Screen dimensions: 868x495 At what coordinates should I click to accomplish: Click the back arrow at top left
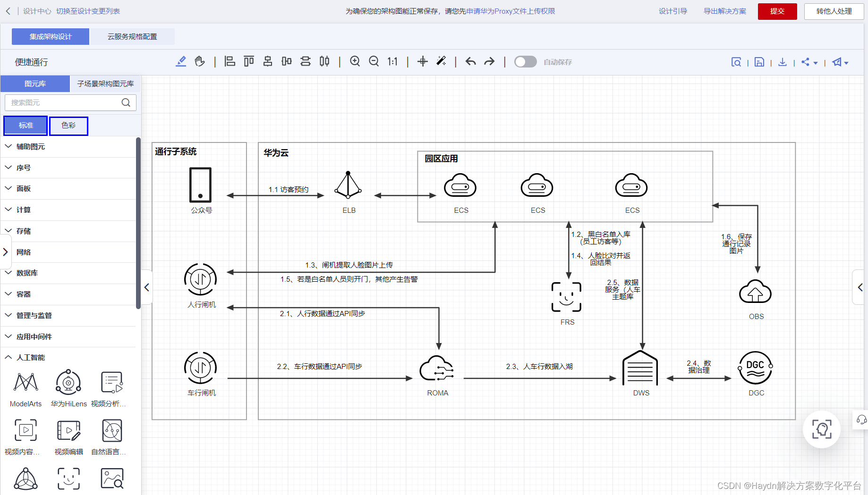[8, 11]
